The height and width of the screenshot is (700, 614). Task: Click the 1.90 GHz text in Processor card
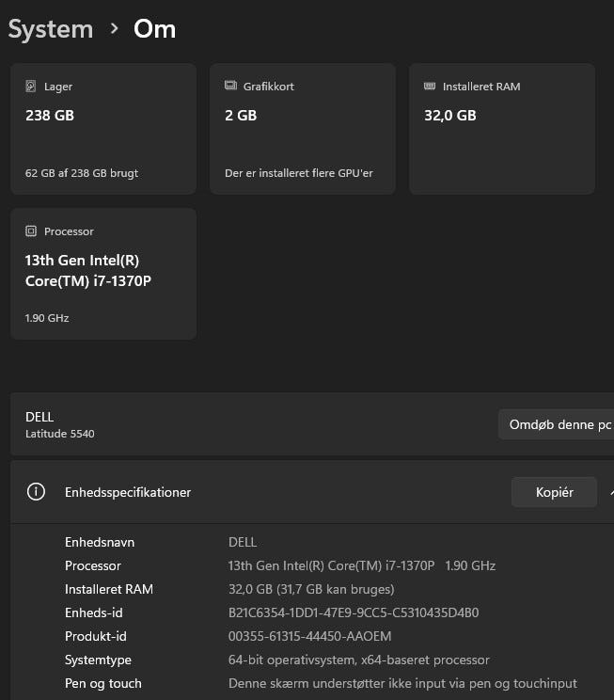[47, 318]
